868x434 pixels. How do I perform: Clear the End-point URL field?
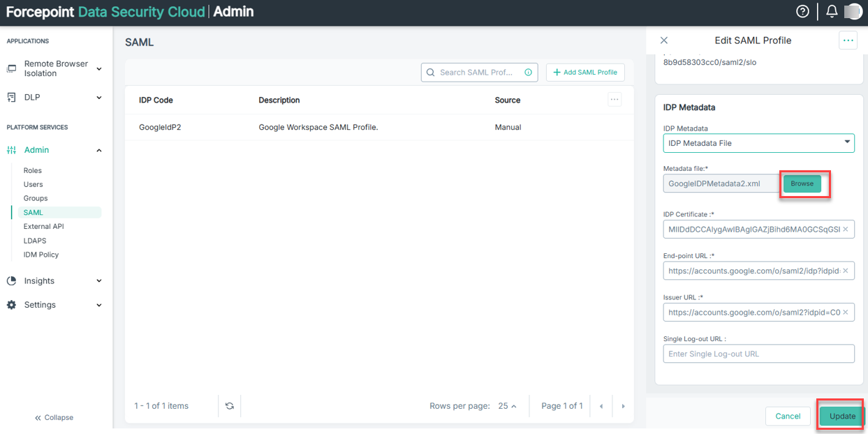pos(846,271)
